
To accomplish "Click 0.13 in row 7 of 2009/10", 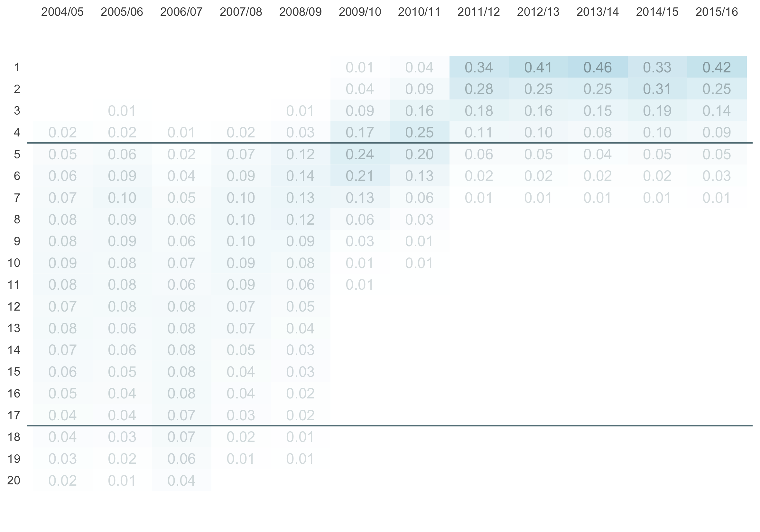I will pos(360,198).
